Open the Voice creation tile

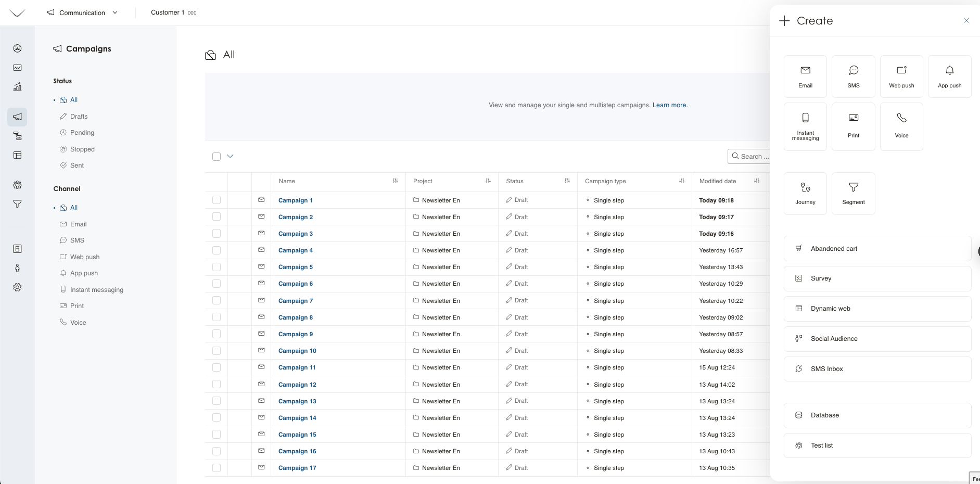click(901, 126)
